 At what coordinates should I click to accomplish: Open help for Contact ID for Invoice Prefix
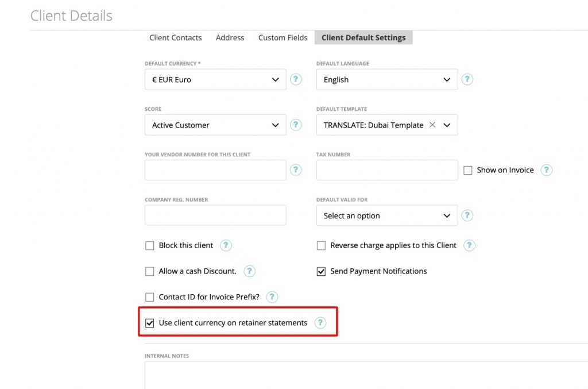[x=272, y=297]
